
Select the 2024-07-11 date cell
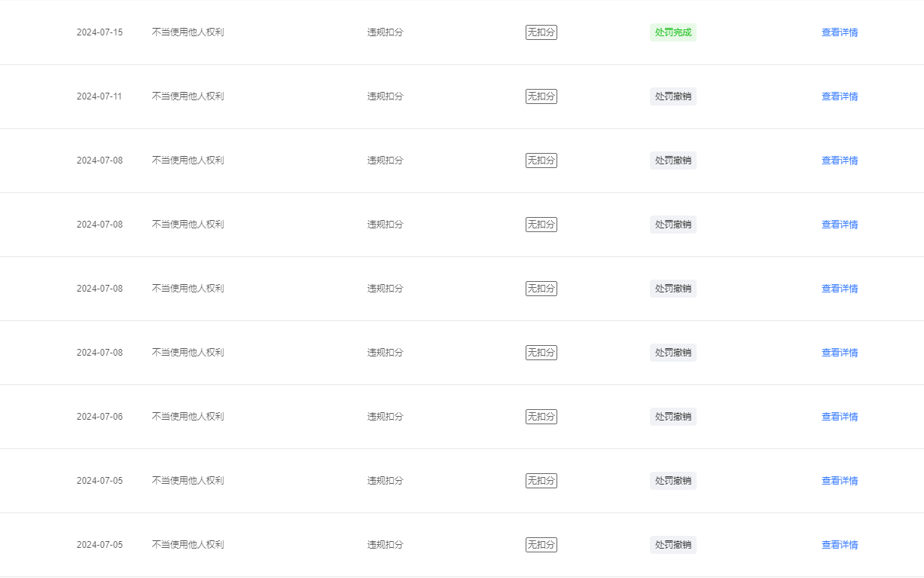[x=99, y=96]
